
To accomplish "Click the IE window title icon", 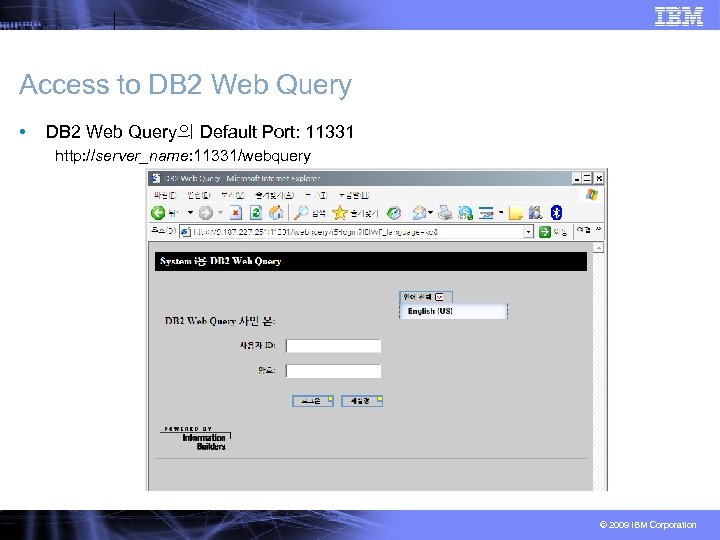I will point(155,178).
